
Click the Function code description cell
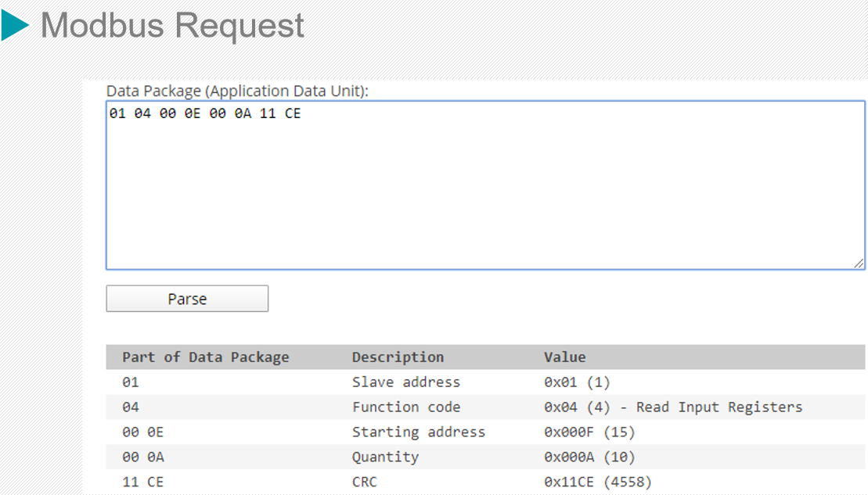point(405,407)
